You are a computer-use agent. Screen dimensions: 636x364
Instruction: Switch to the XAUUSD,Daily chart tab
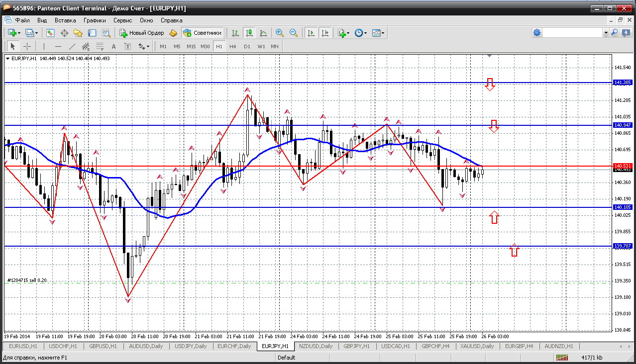click(477, 346)
